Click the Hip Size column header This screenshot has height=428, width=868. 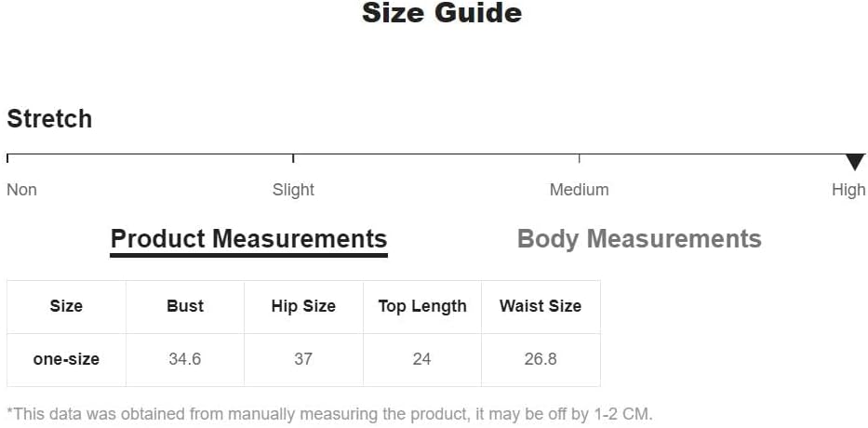pos(303,307)
